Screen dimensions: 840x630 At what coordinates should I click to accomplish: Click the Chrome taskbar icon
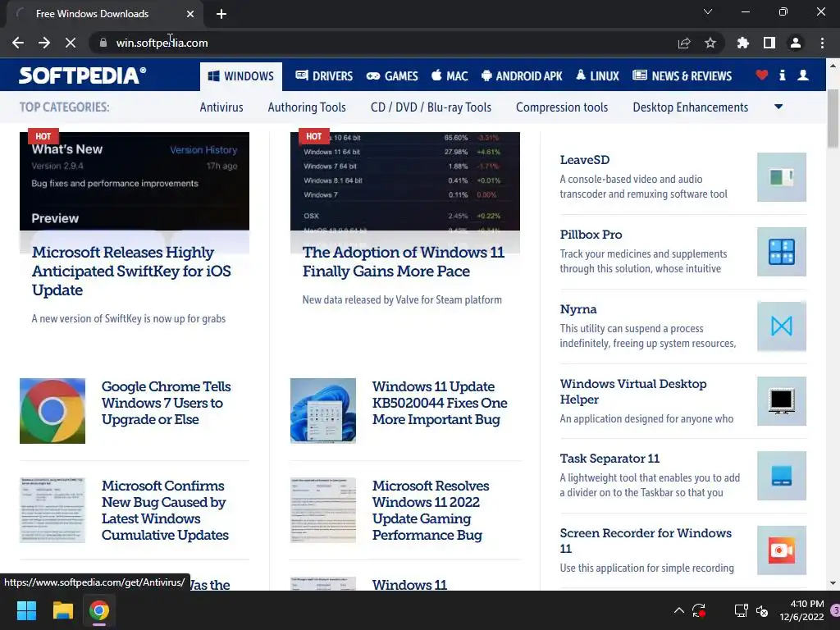tap(99, 610)
